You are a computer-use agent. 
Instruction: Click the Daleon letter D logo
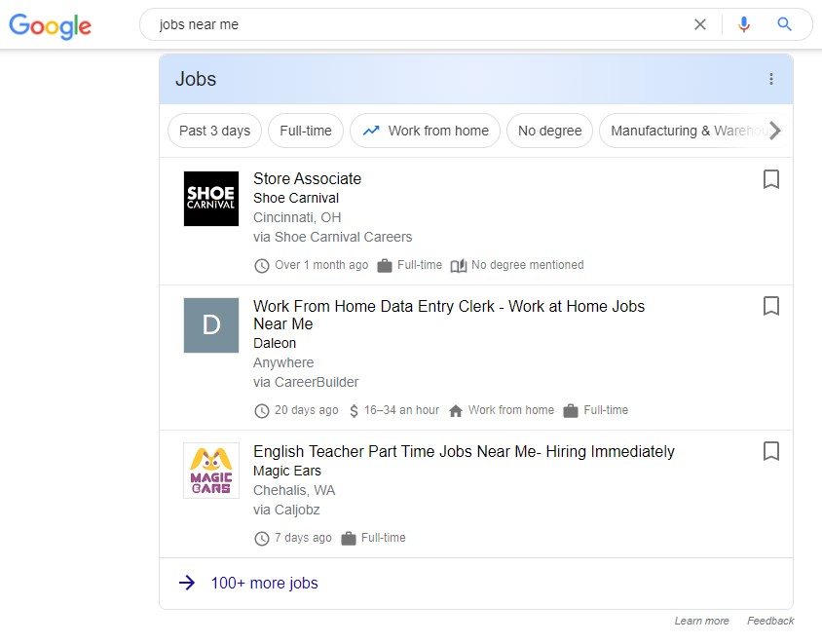click(x=211, y=325)
